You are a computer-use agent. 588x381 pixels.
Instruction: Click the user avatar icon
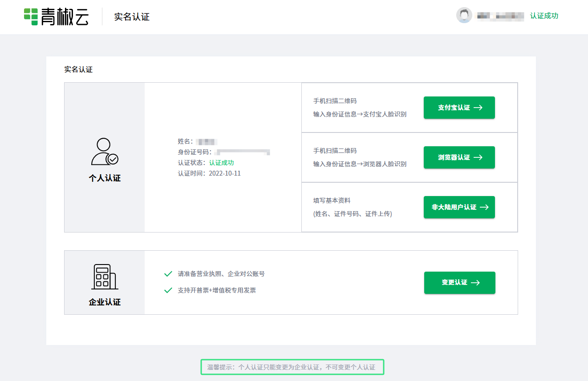coord(464,16)
